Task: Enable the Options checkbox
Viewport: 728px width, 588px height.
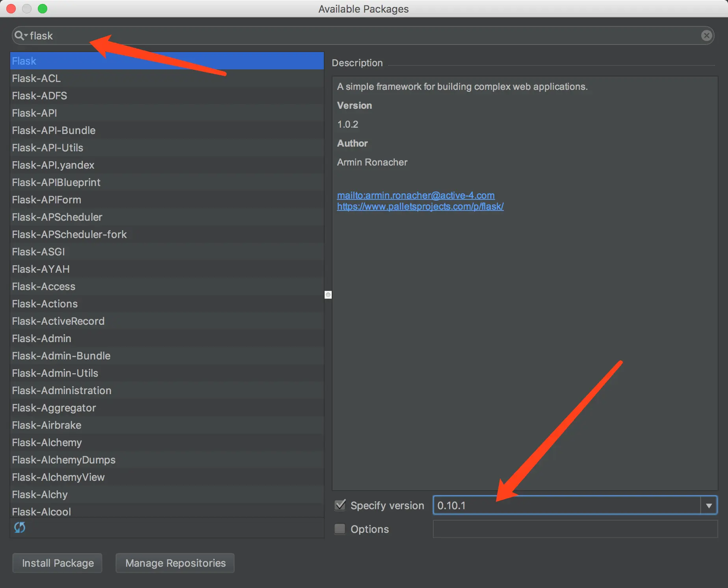Action: pos(340,529)
